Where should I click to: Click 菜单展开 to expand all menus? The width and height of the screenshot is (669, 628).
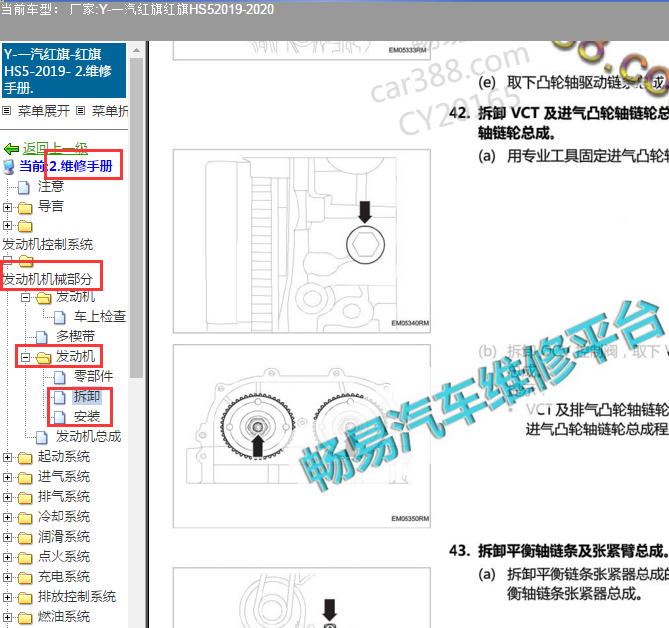[44, 111]
